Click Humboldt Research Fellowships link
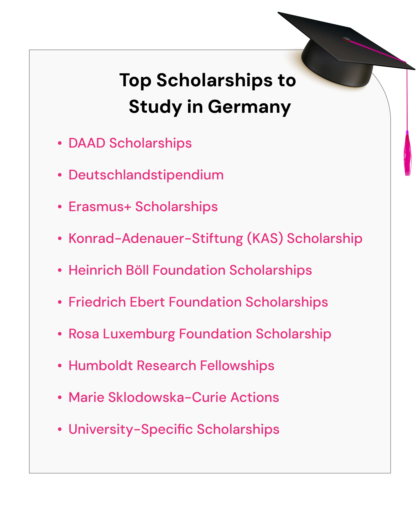The height and width of the screenshot is (515, 420). pos(171,366)
